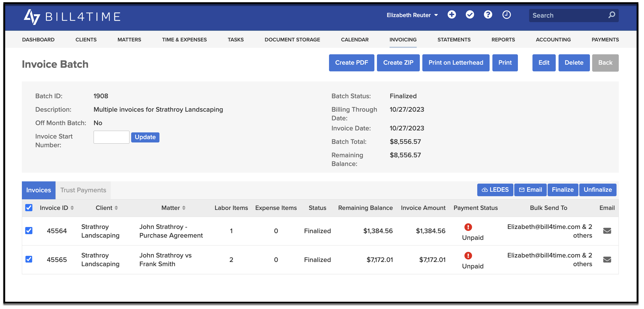644x309 pixels.
Task: Open the Reports menu
Action: pyautogui.click(x=503, y=40)
